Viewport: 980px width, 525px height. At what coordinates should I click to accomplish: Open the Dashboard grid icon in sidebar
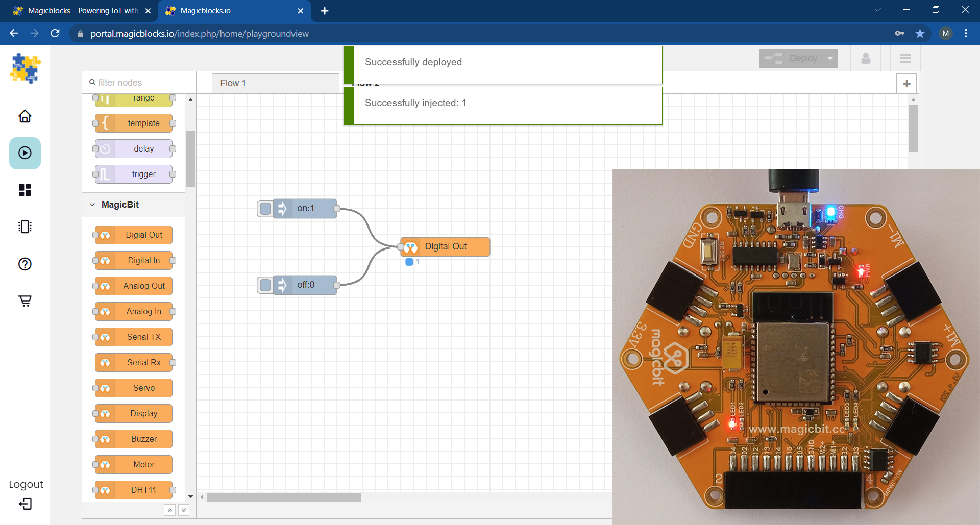click(25, 190)
